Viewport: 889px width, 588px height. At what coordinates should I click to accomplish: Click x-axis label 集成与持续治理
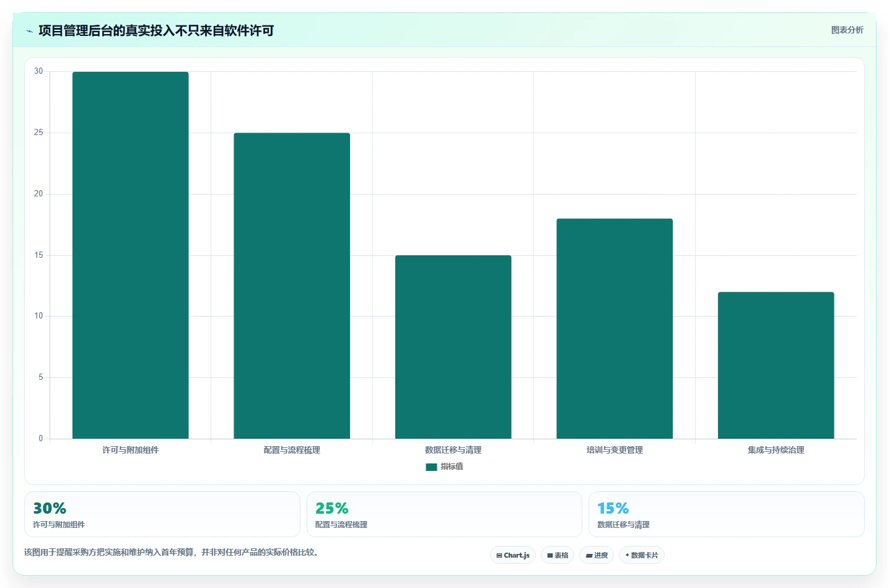coord(776,450)
